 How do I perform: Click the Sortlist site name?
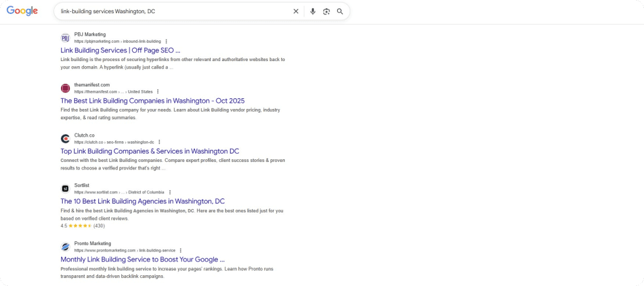tap(81, 185)
